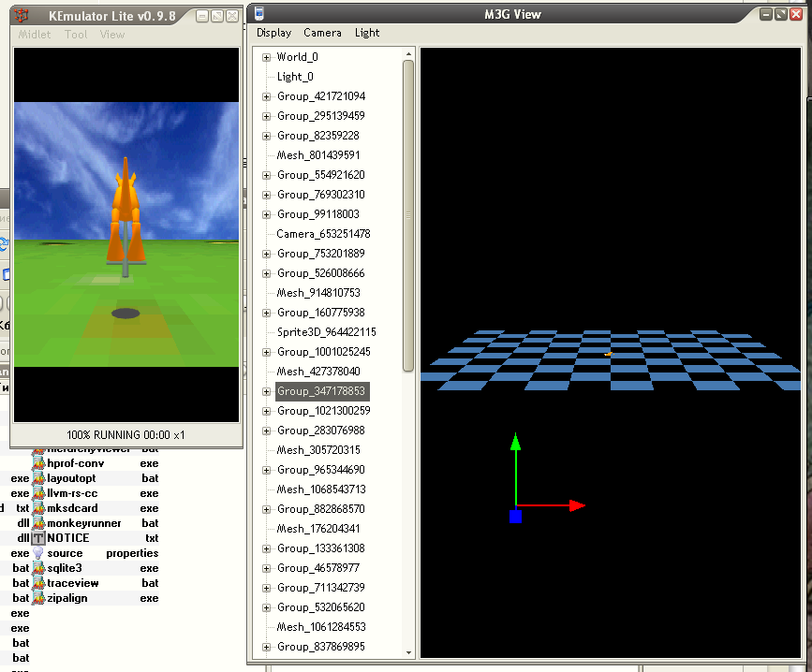
Task: Open the Light menu in M3G View
Action: point(367,33)
